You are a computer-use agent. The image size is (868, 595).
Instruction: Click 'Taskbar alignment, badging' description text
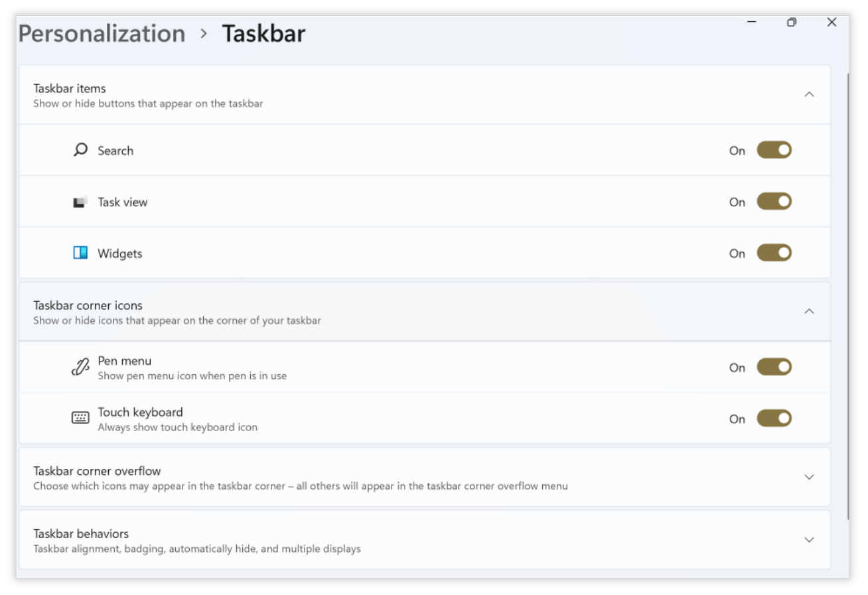[x=197, y=549]
